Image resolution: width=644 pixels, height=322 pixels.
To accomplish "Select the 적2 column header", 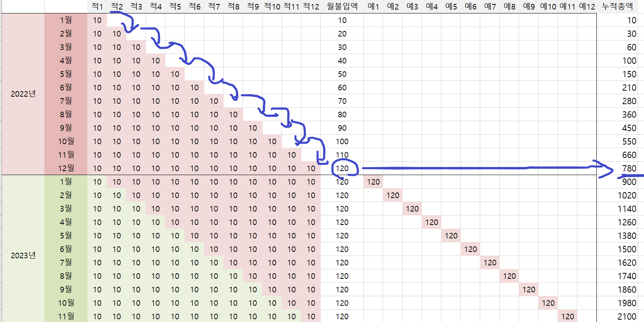I will tap(117, 6).
